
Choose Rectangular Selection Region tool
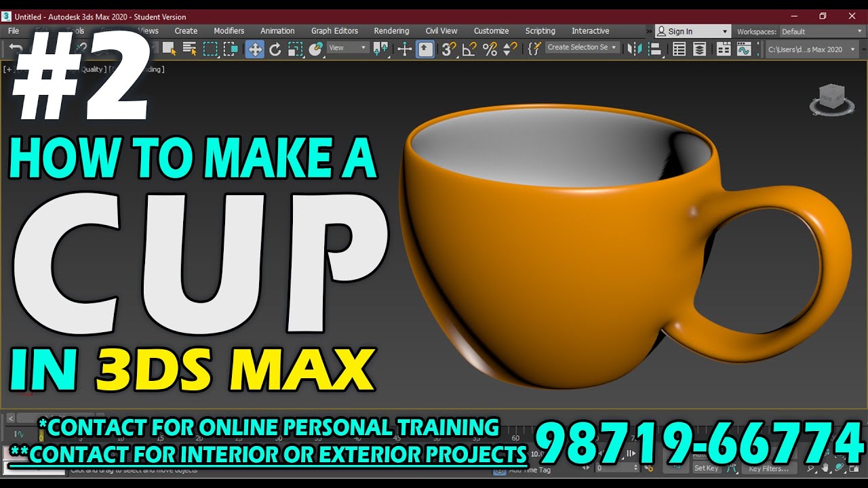pos(210,49)
